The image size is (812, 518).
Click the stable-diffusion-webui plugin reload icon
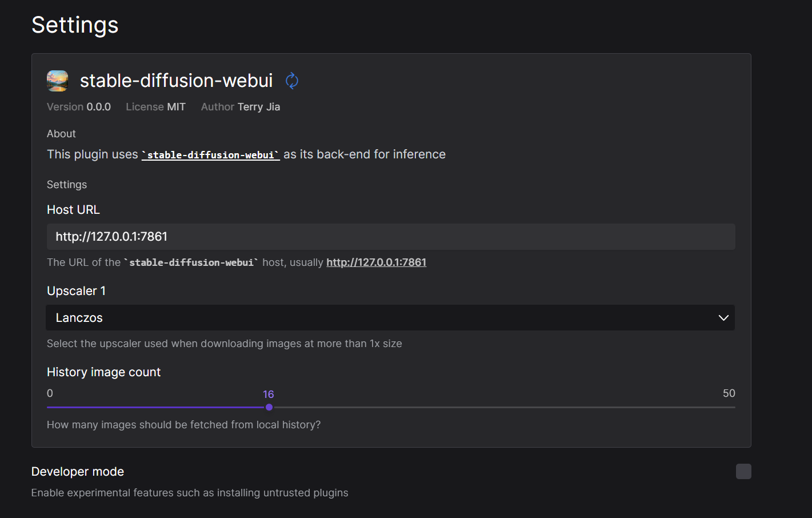(x=292, y=81)
